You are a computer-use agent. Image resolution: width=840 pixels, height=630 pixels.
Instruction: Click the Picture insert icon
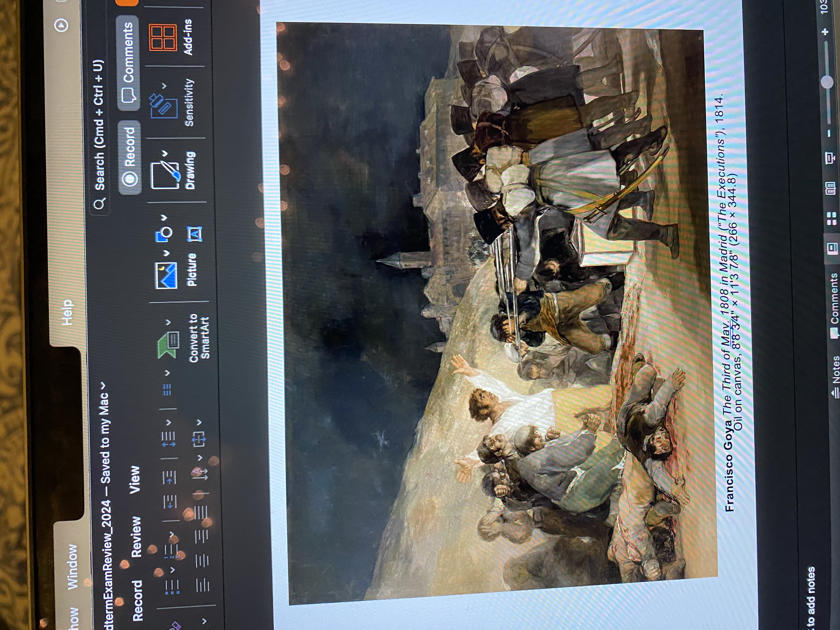pos(166,275)
